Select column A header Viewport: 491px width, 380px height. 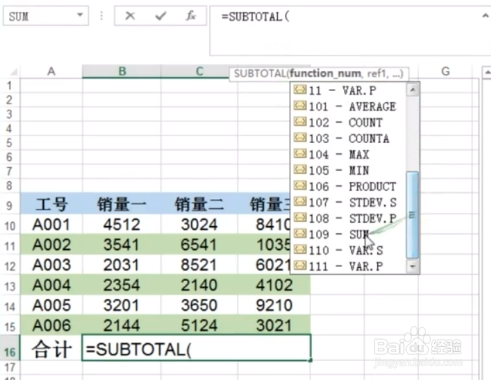click(51, 71)
